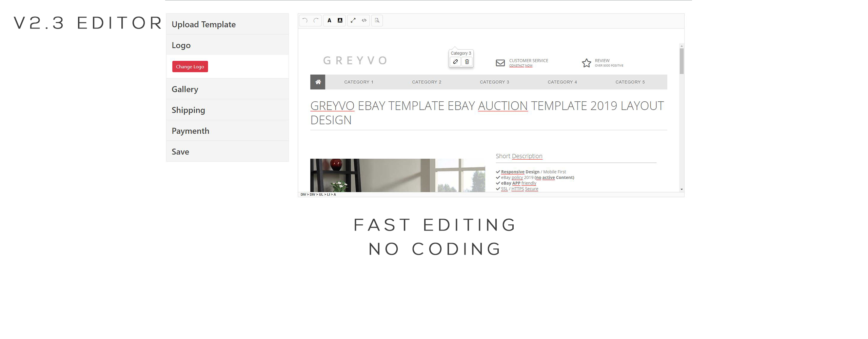Expand the Gallery section

pos(227,89)
